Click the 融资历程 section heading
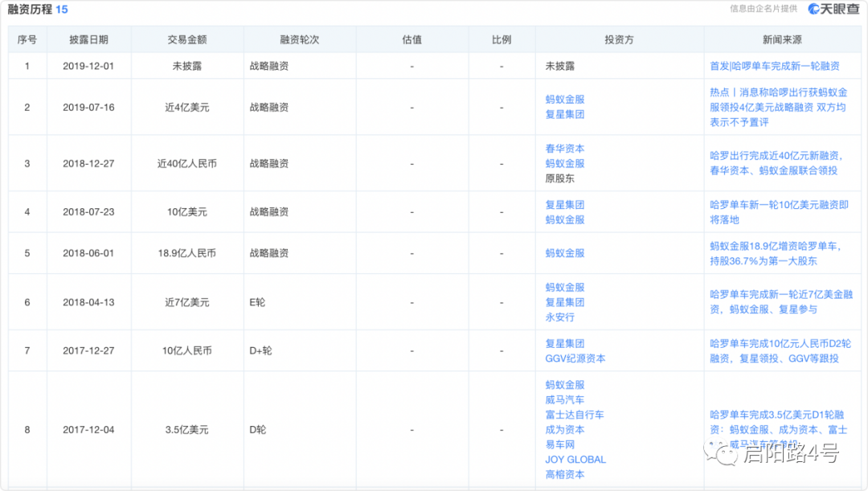The width and height of the screenshot is (868, 491). pyautogui.click(x=31, y=9)
